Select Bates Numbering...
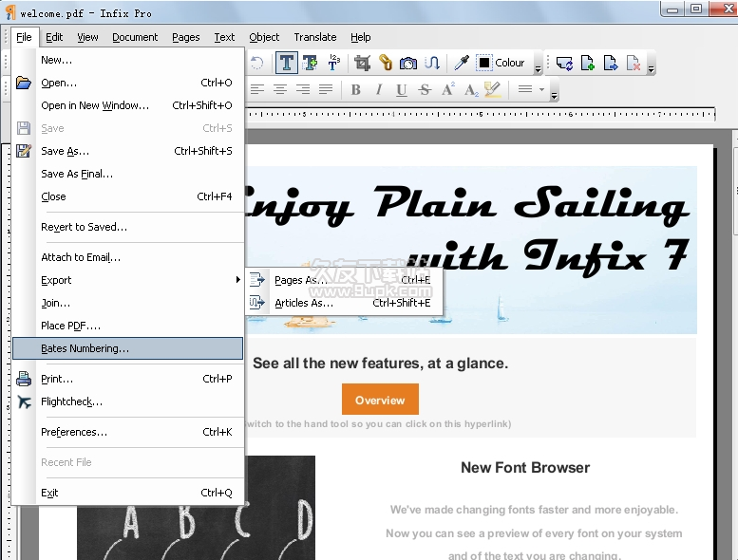Viewport: 738px width, 560px height. (x=128, y=348)
